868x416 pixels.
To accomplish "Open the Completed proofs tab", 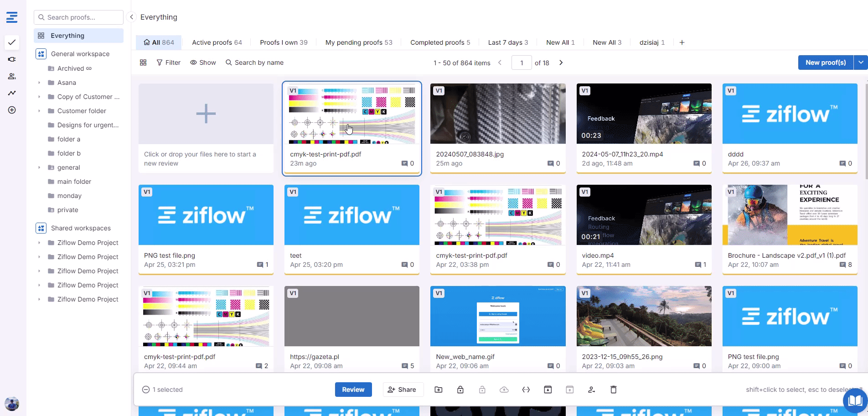I will coord(440,42).
